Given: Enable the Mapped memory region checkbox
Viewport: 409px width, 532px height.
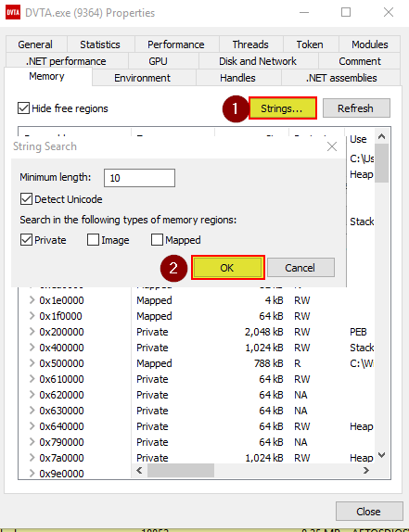Looking at the screenshot, I should coord(157,239).
